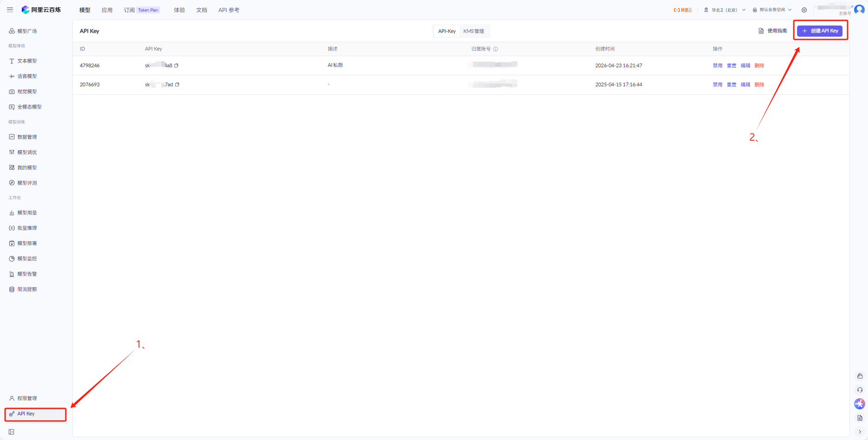Click the 描述 column header

[332, 49]
